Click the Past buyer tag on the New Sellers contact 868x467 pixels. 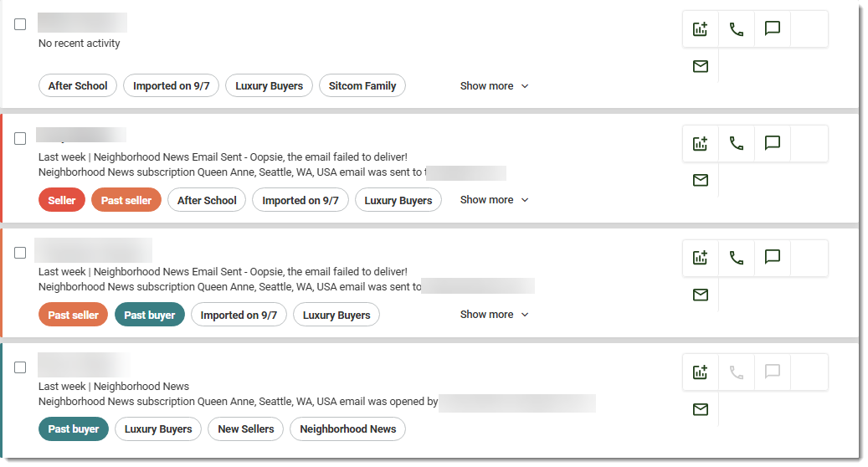point(73,429)
